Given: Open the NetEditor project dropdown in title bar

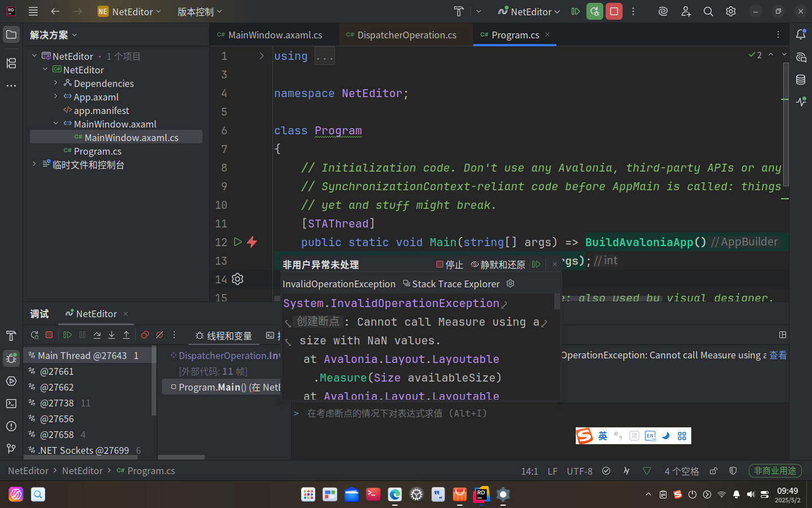Looking at the screenshot, I should [x=130, y=11].
